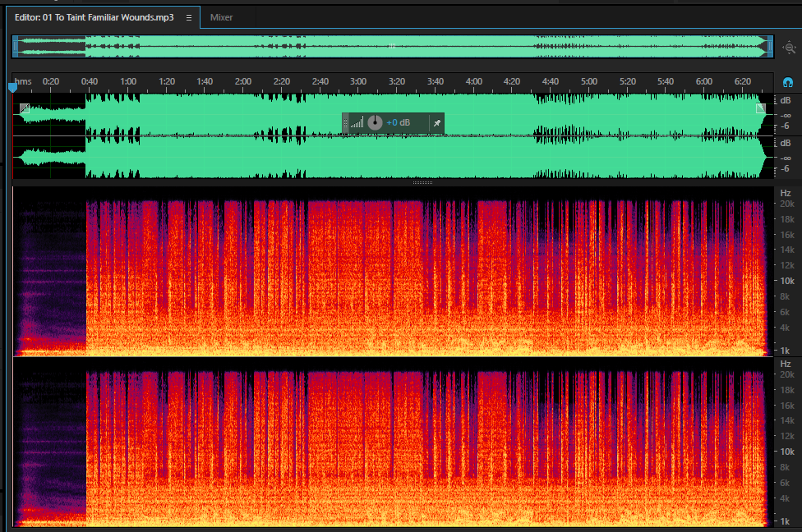Click the HUD amplitude volume knob
Image resolution: width=802 pixels, height=532 pixels.
click(x=375, y=122)
